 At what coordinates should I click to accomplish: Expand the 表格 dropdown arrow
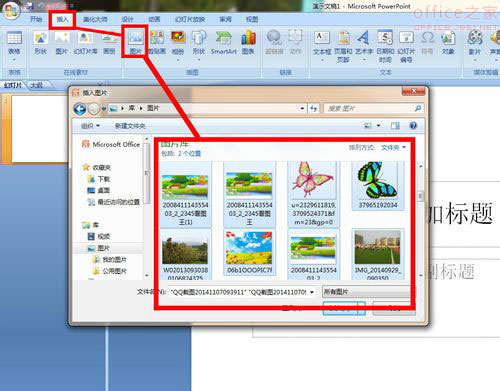pyautogui.click(x=14, y=60)
